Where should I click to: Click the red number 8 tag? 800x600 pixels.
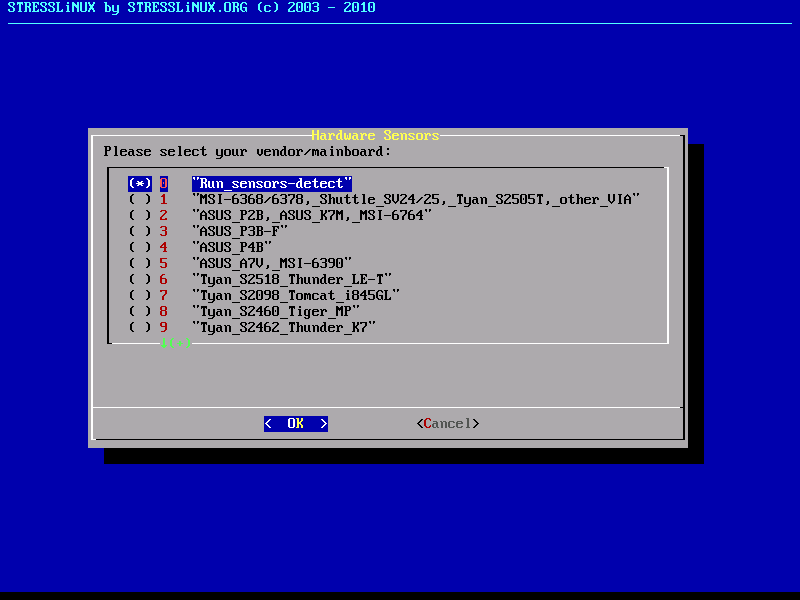click(164, 311)
